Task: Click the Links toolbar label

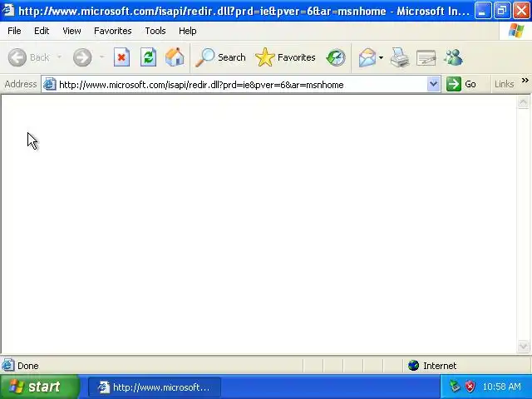Action: tap(504, 84)
